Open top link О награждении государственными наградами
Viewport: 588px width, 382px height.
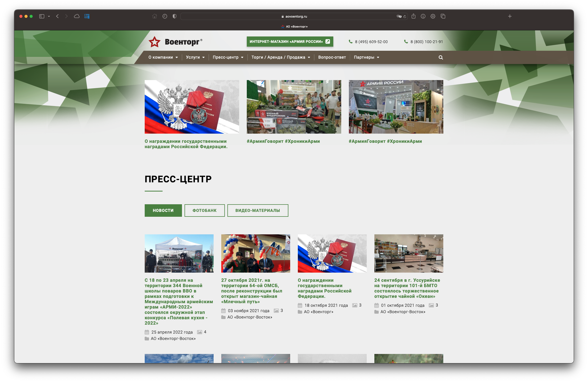186,144
